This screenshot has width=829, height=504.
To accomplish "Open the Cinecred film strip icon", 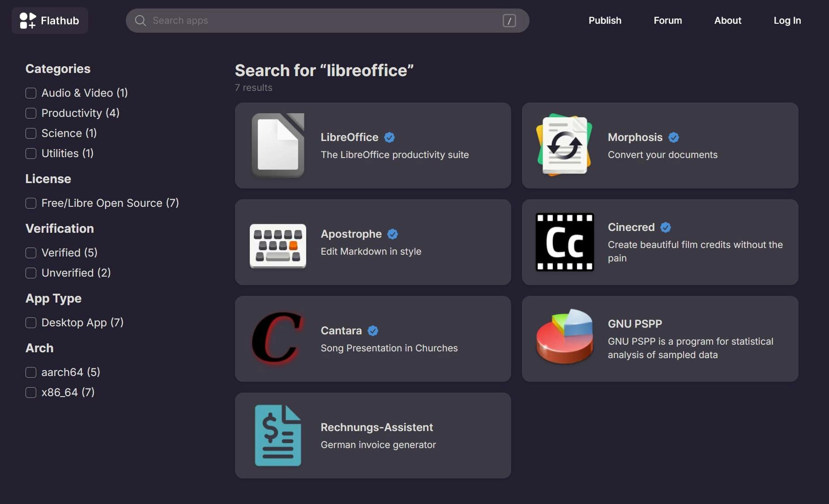I will coord(564,242).
